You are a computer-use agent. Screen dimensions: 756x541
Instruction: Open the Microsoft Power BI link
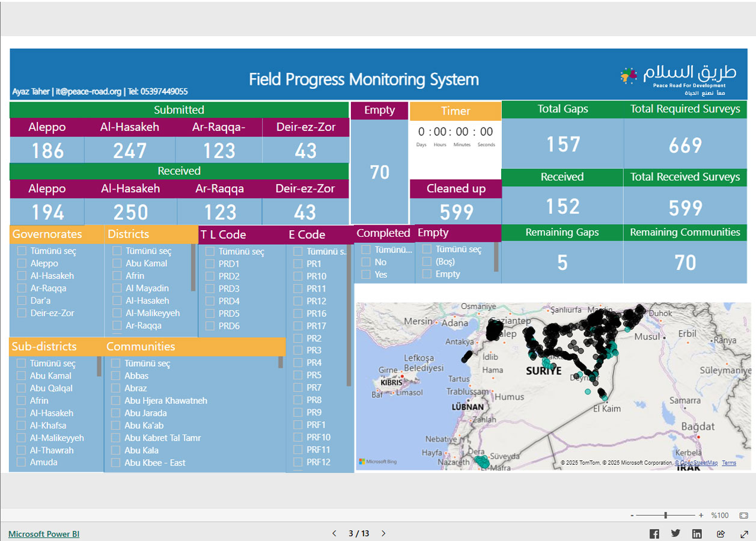pyautogui.click(x=44, y=534)
